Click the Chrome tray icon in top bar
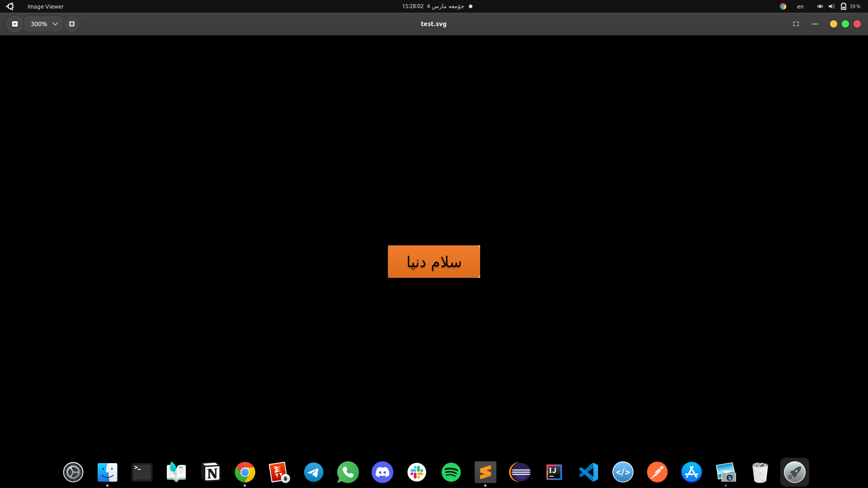Viewport: 868px width, 488px height. click(x=783, y=6)
